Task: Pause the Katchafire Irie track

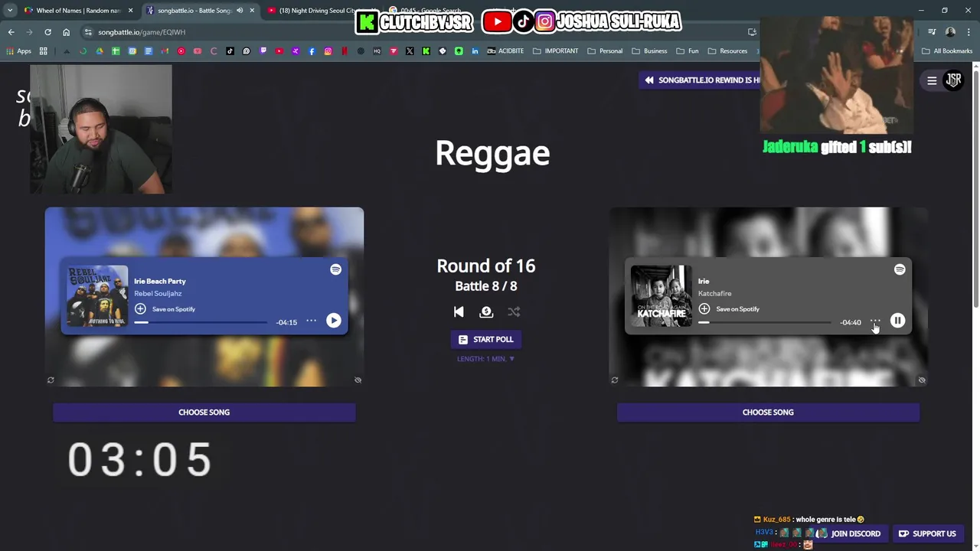Action: [897, 321]
